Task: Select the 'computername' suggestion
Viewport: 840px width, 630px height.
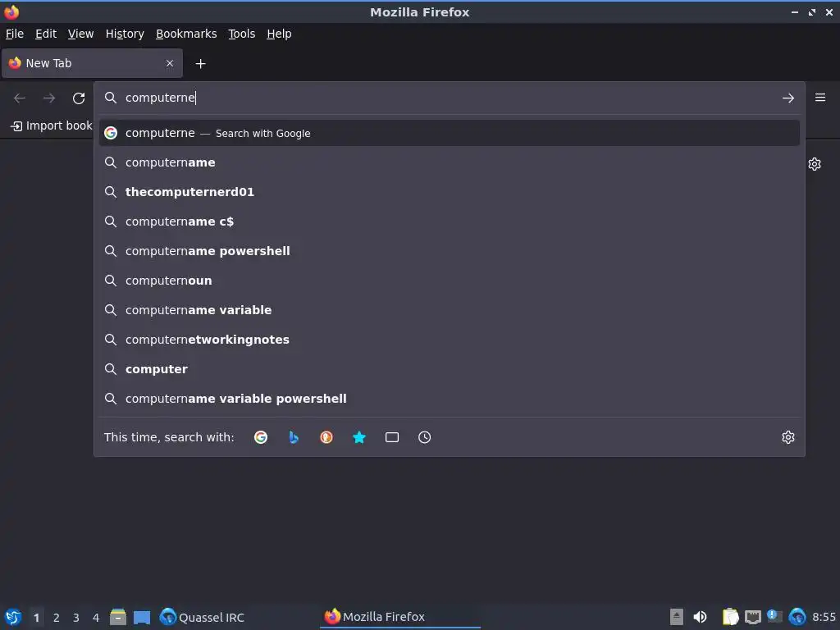Action: click(x=449, y=162)
